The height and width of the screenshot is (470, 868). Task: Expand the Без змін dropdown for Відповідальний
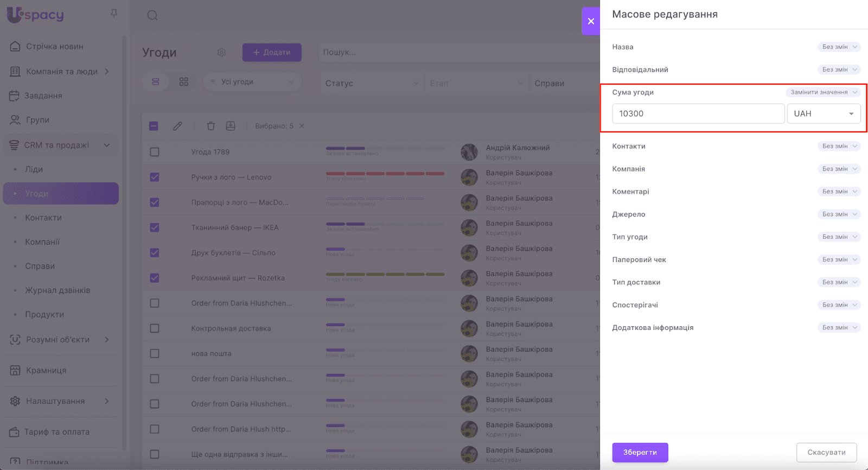point(839,69)
